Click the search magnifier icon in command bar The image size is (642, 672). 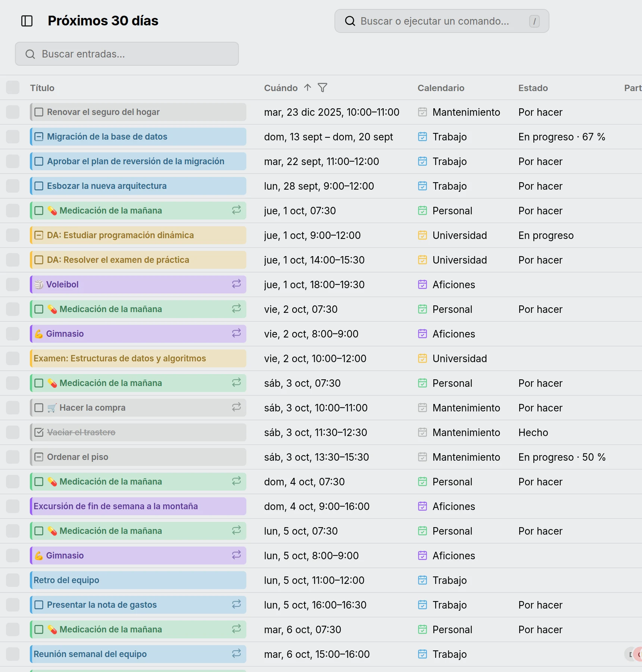350,21
